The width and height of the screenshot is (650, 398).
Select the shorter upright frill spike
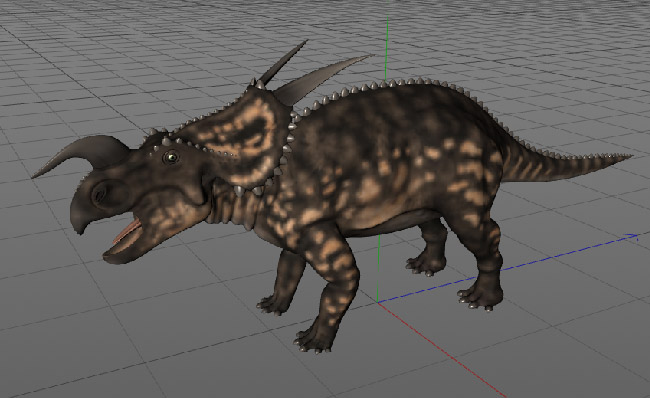(282, 63)
